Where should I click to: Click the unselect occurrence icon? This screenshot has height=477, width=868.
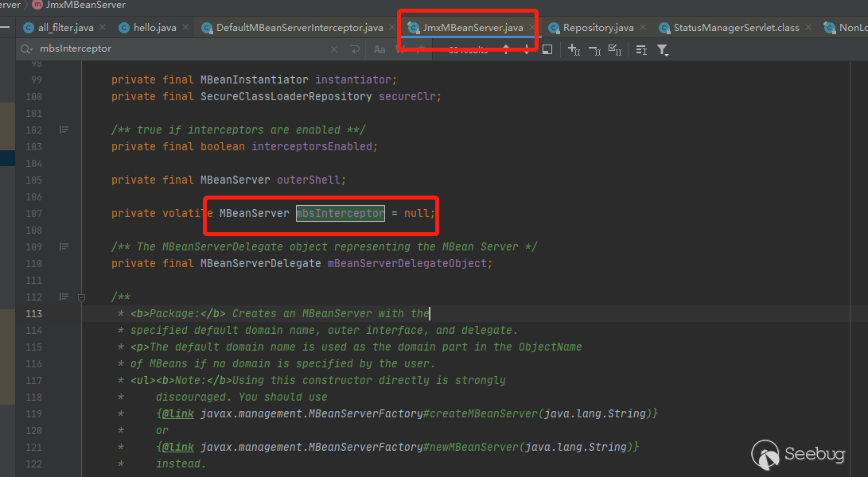tap(594, 49)
